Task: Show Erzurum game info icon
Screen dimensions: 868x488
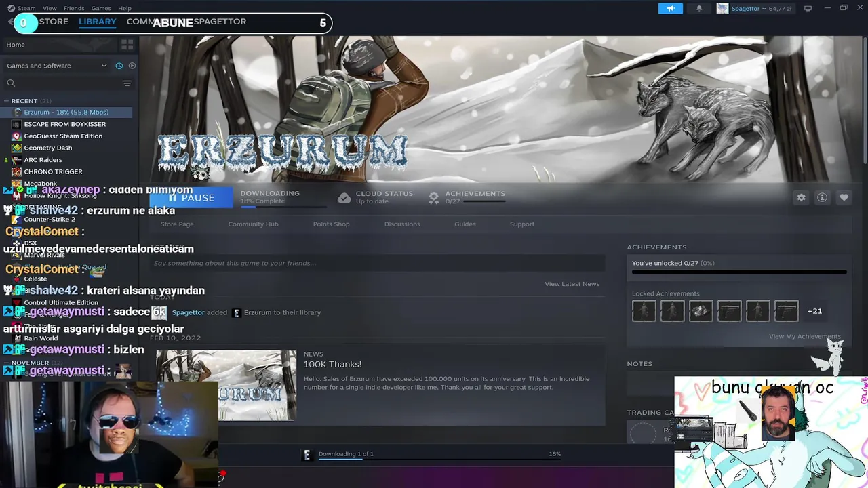Action: click(822, 197)
